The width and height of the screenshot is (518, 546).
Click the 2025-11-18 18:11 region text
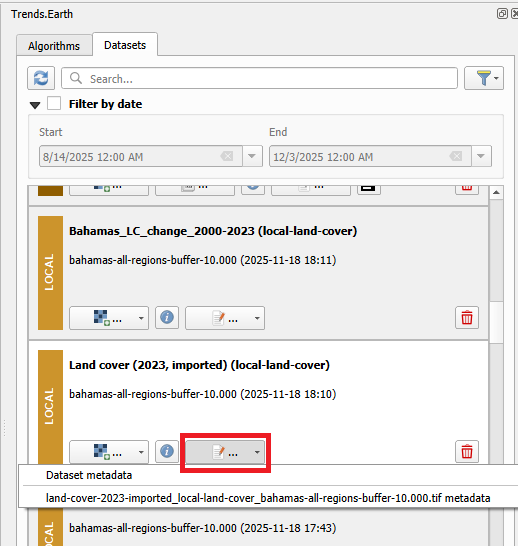pyautogui.click(x=203, y=260)
